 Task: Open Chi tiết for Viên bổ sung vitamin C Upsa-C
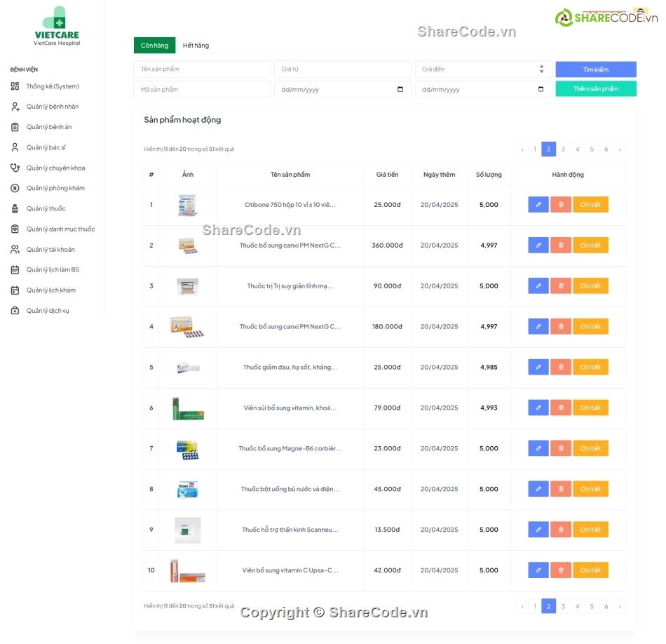pos(590,570)
